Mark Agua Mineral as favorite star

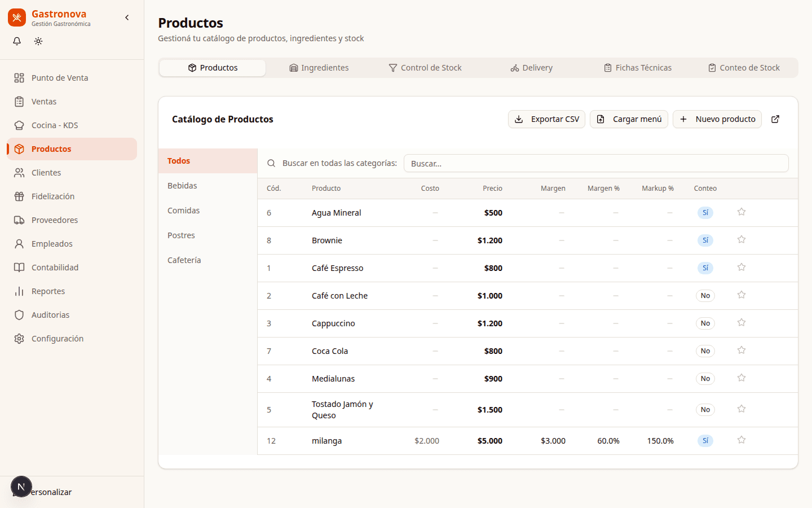tap(741, 212)
